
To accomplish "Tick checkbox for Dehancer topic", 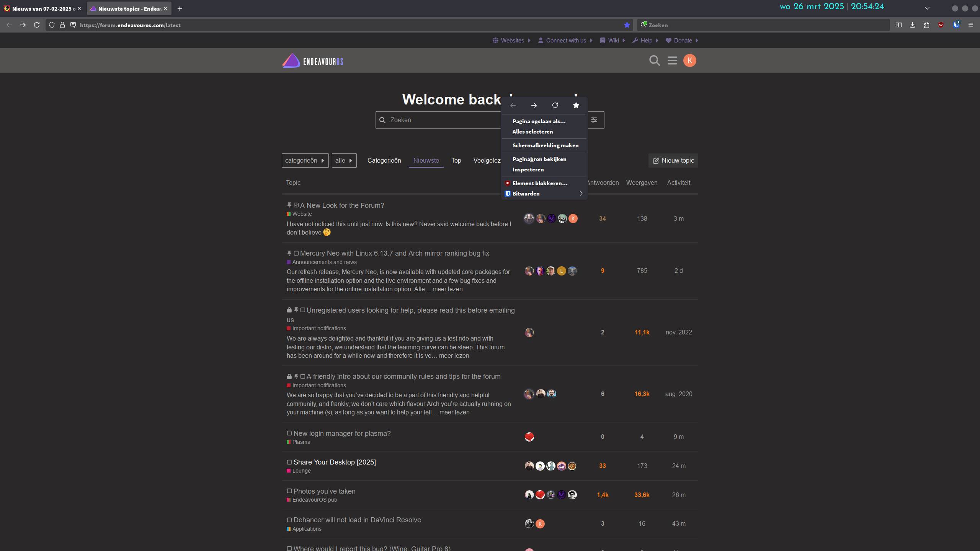I will [289, 520].
